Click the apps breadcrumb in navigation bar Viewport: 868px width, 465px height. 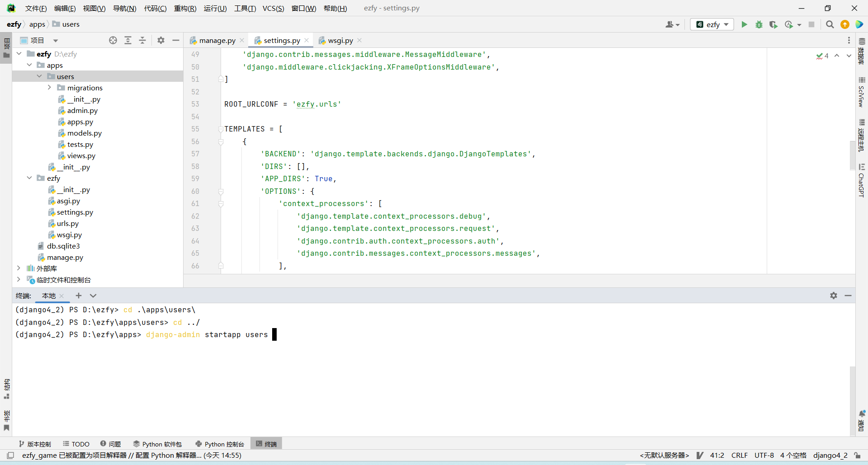(x=37, y=24)
